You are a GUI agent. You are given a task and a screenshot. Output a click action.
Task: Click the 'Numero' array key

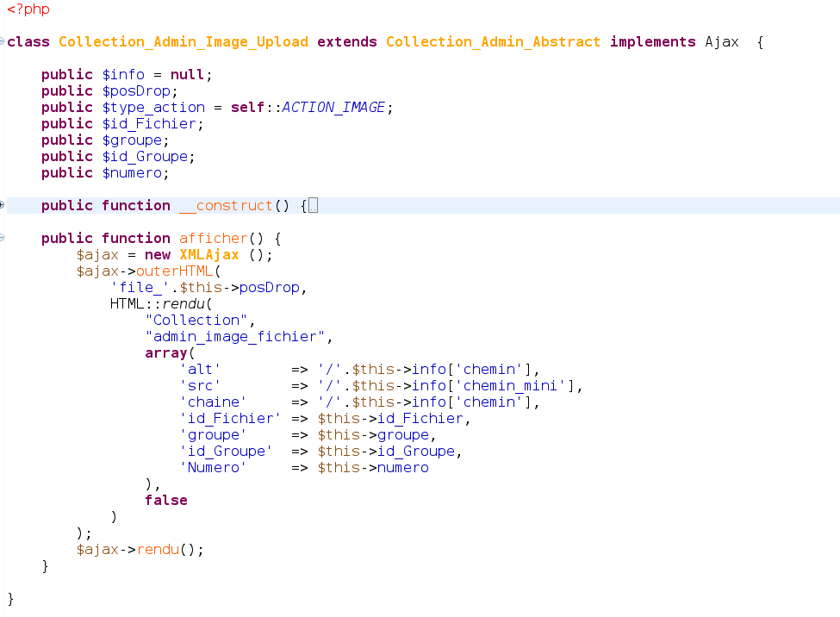[213, 467]
